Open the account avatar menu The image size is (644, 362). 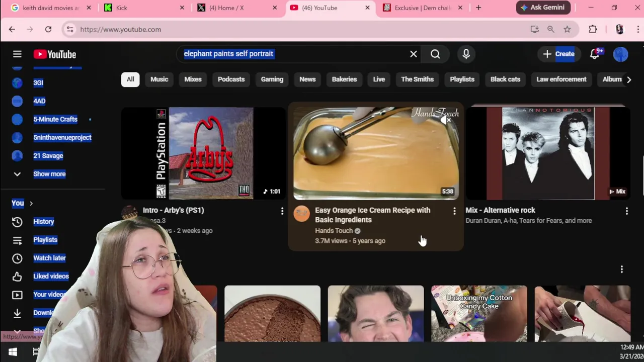point(621,54)
